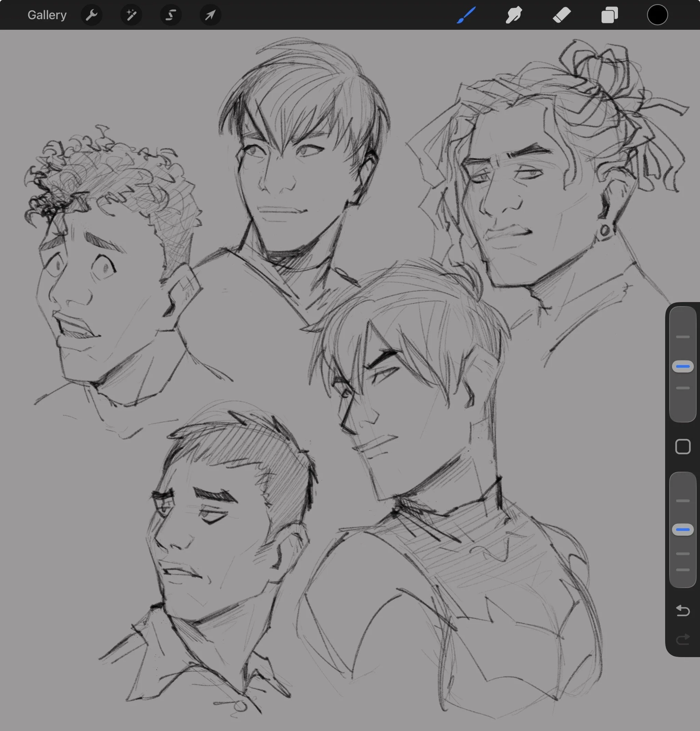This screenshot has height=731, width=700.
Task: Open the Adjustments magic wand menu
Action: pos(131,15)
